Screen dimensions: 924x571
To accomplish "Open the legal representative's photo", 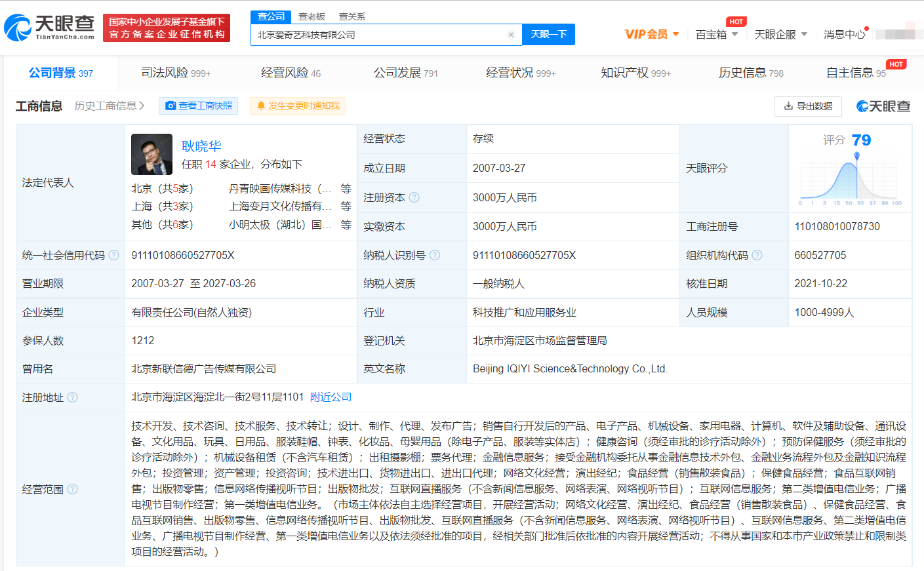I will [151, 154].
